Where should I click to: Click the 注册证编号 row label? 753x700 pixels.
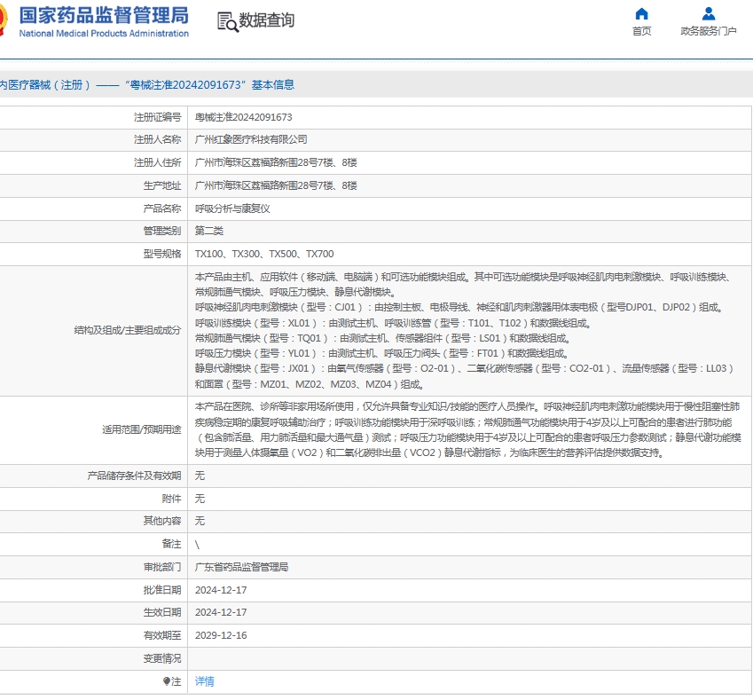click(x=158, y=117)
